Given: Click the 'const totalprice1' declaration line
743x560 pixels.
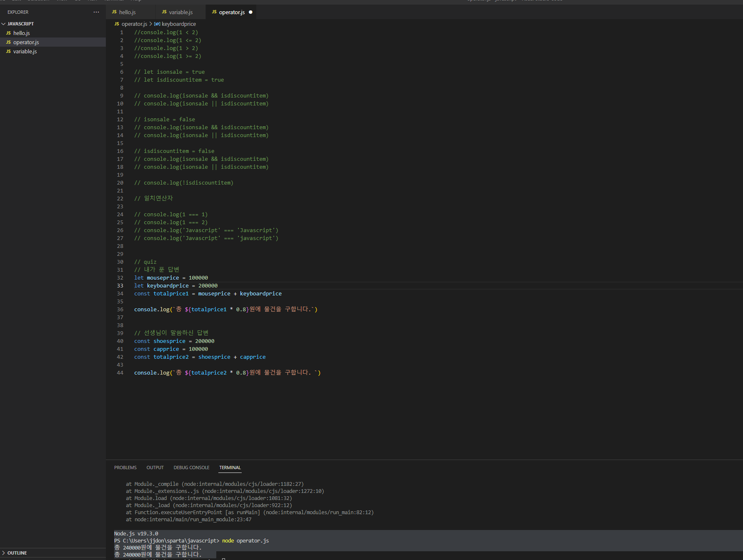Looking at the screenshot, I should tap(208, 294).
